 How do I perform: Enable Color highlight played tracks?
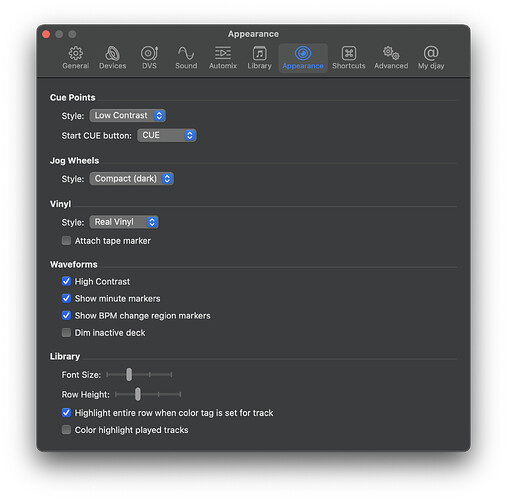pos(66,430)
